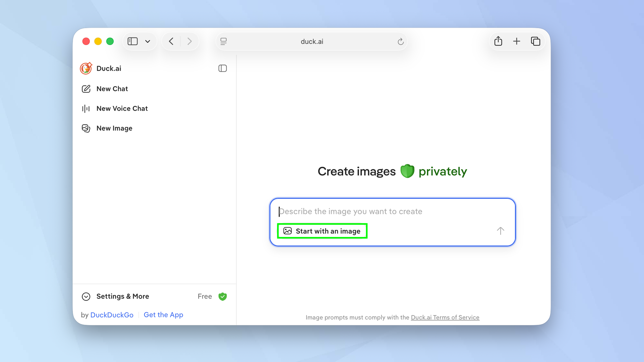Click the Duck.ai duck logo

click(x=86, y=68)
